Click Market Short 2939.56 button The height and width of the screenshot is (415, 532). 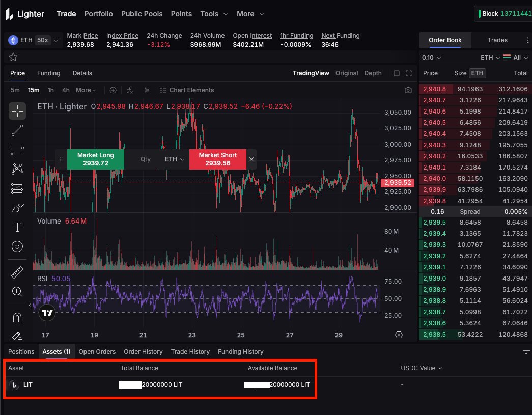(218, 159)
